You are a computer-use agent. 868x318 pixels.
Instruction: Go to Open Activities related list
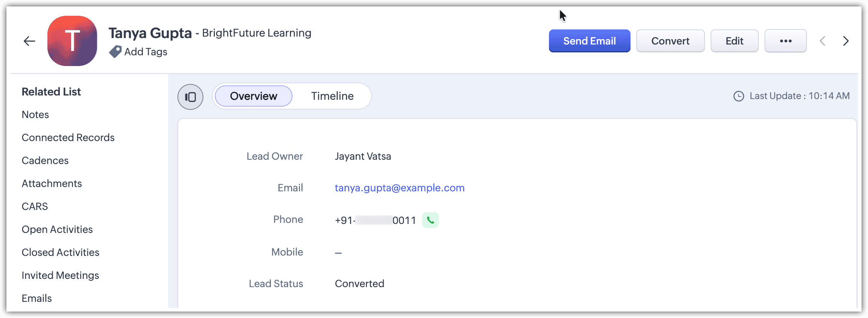coord(57,229)
